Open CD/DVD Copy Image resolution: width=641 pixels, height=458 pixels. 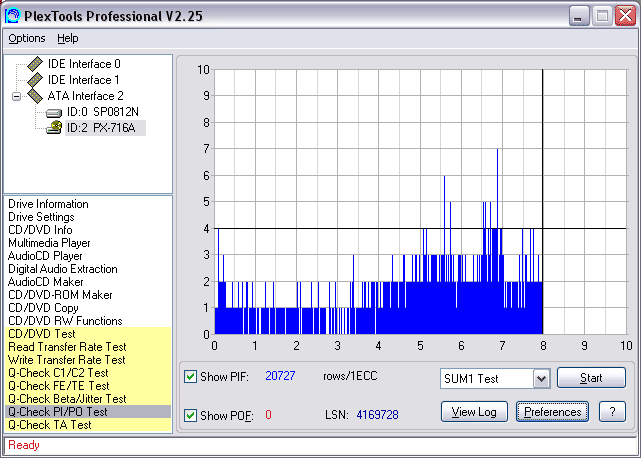43,308
